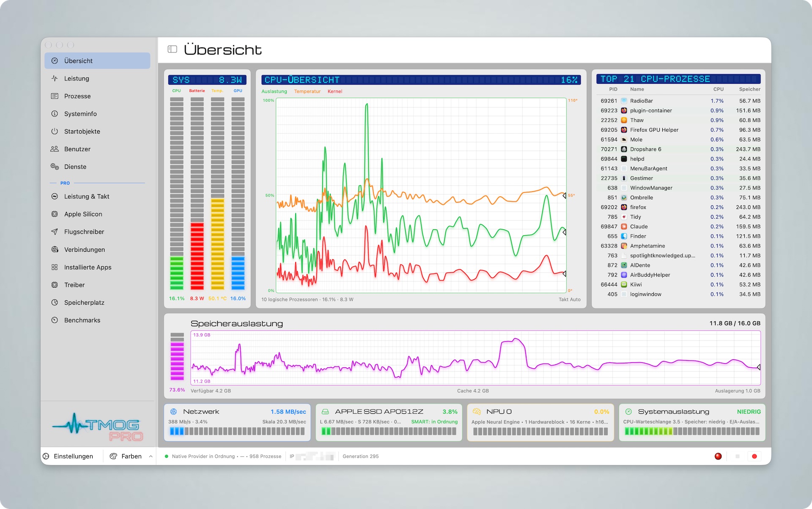812x509 pixels.
Task: Open the Prozesse section
Action: [97, 96]
